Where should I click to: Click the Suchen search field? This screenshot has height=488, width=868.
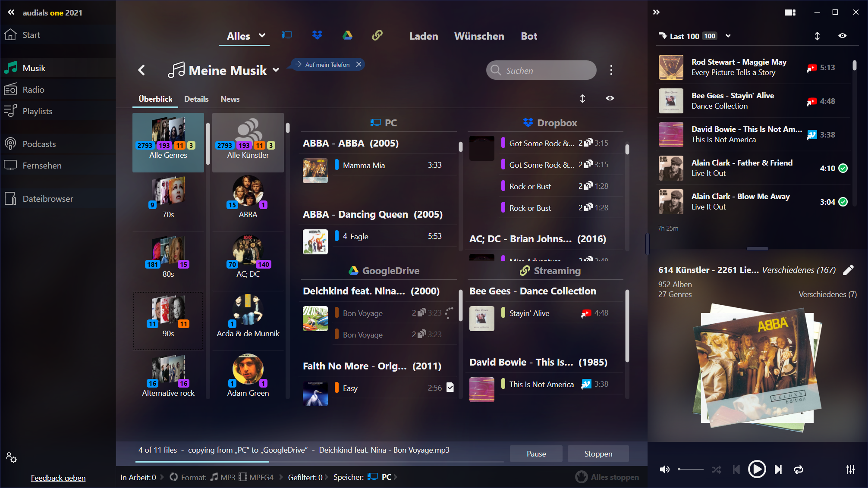pos(541,70)
